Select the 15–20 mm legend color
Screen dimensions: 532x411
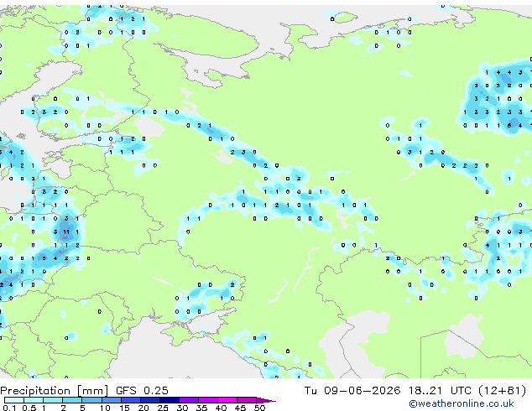point(131,400)
